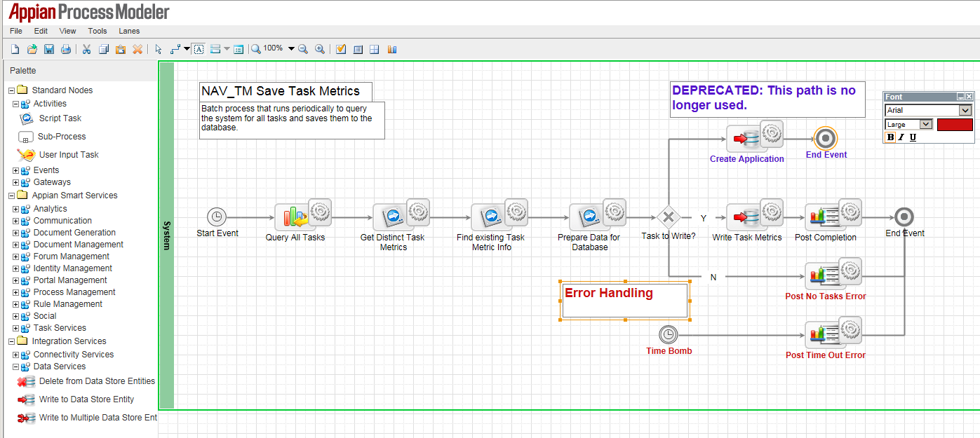Click the bar chart analytics toolbar icon

[x=391, y=49]
